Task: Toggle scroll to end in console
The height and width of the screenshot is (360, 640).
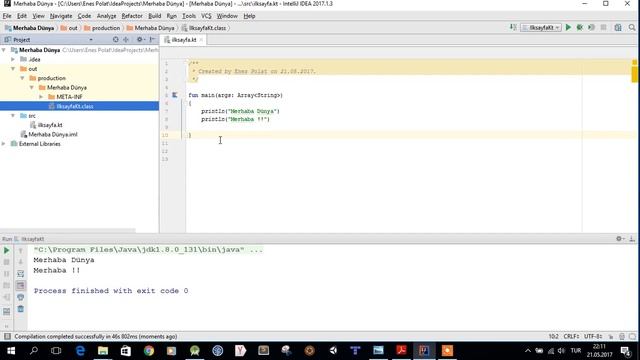Action: pos(20,286)
